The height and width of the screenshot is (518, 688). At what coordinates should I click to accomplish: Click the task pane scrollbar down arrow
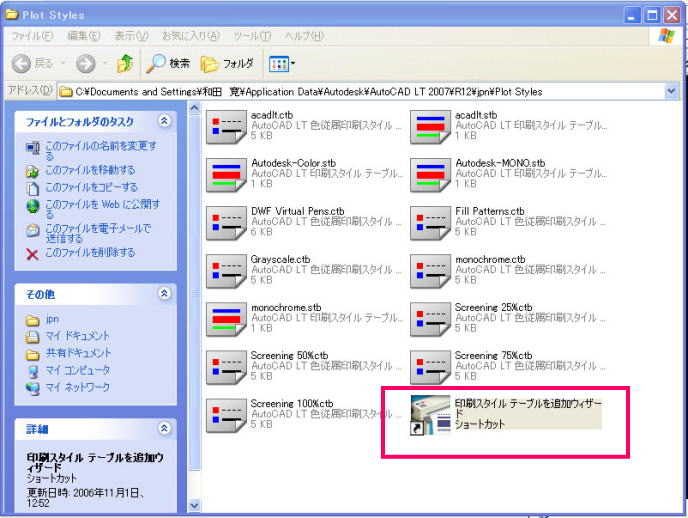pos(195,505)
